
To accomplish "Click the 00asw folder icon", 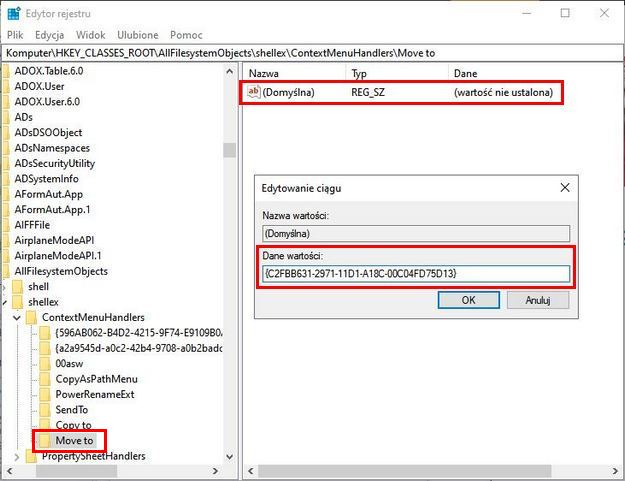I will click(x=44, y=364).
